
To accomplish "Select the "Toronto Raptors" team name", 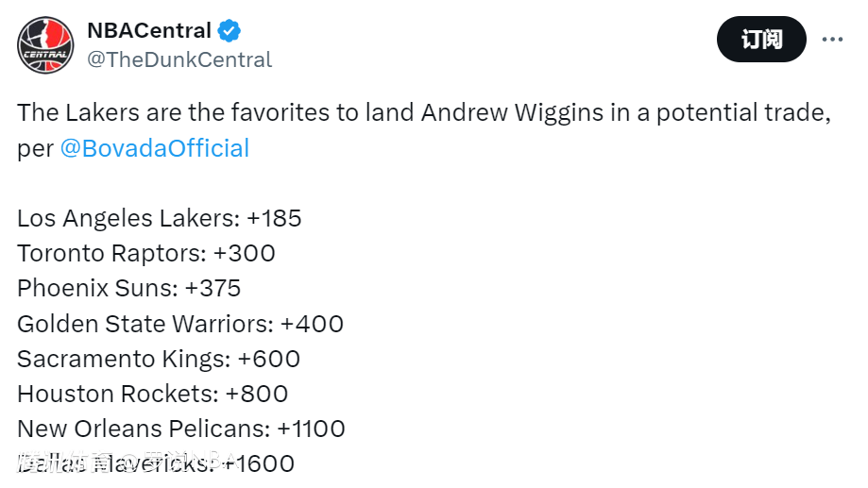I will pyautogui.click(x=111, y=253).
